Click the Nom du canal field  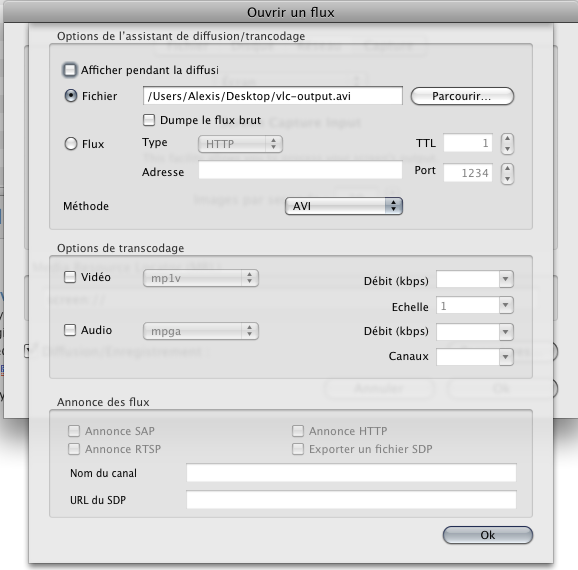(x=351, y=473)
